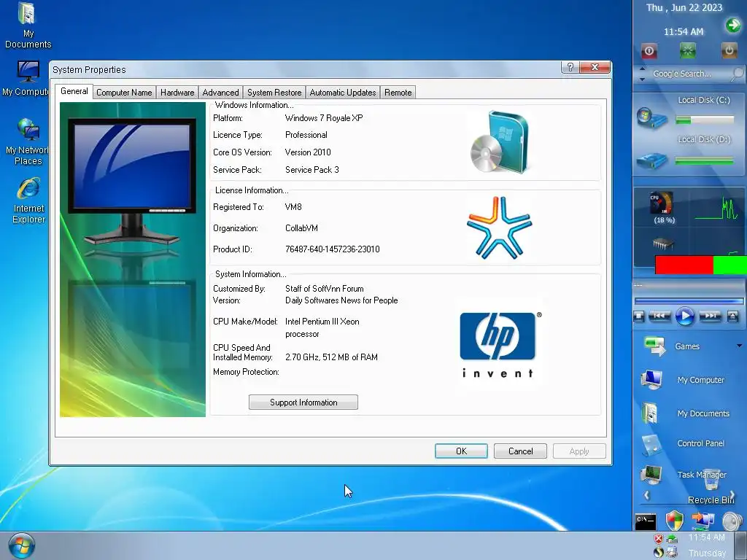The width and height of the screenshot is (747, 560).
Task: Go to the next page of sidebar shortcuts
Action: click(x=732, y=495)
